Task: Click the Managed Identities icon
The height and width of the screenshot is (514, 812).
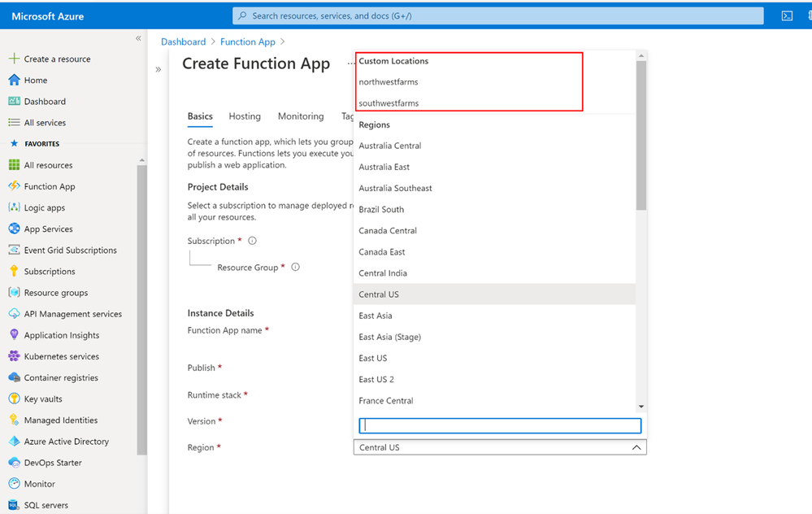Action: [14, 420]
